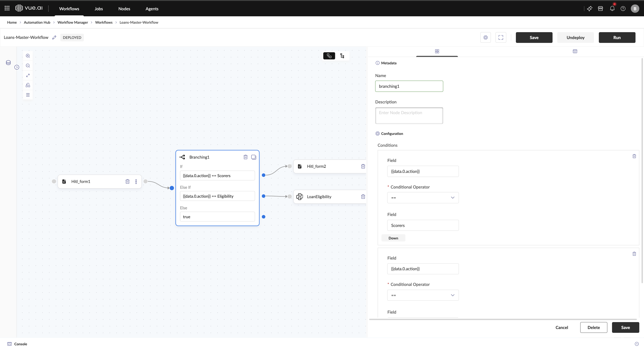The width and height of the screenshot is (644, 348).
Task: Click the Undeploy button
Action: click(x=575, y=38)
